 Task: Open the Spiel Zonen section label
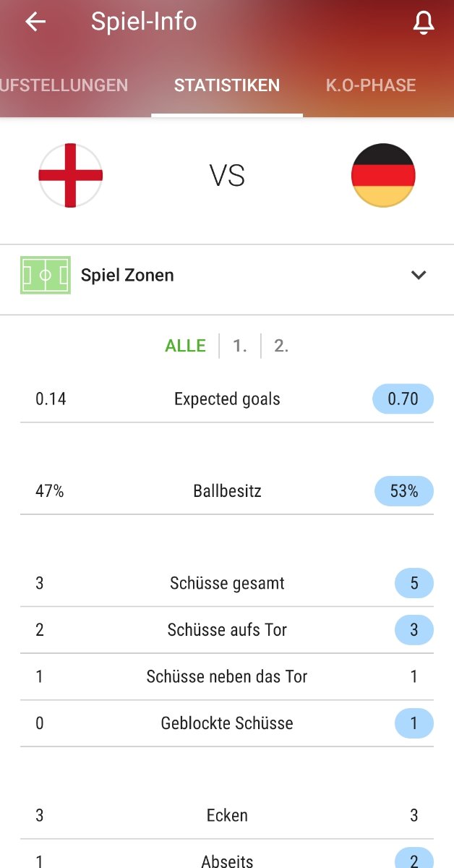[127, 276]
